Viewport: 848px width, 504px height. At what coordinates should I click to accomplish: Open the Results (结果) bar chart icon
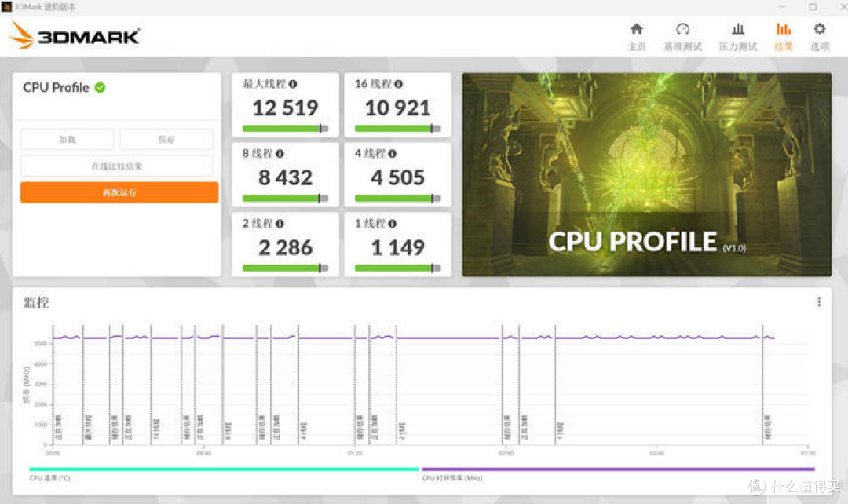click(783, 29)
